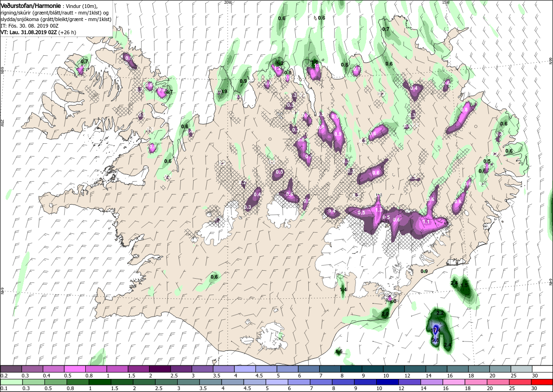Click the 1.1 value in the purple snow band
Screen dimensions: 553x392
point(426,222)
